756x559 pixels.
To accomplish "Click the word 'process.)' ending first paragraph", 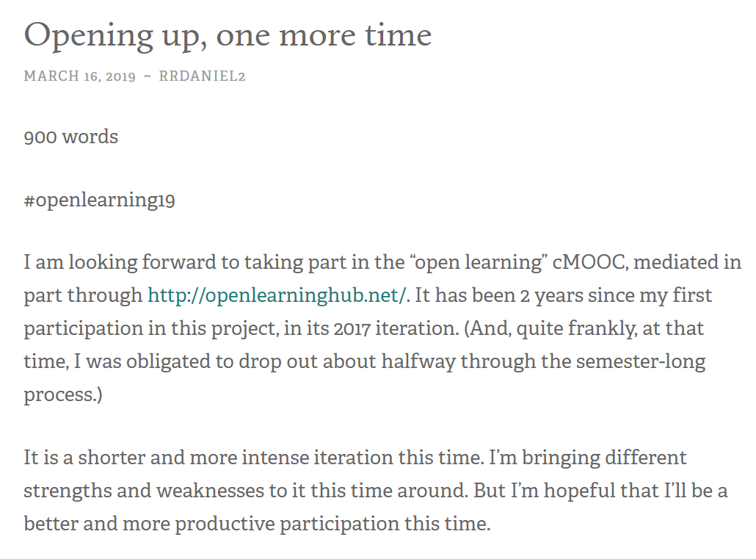I will pos(63,395).
